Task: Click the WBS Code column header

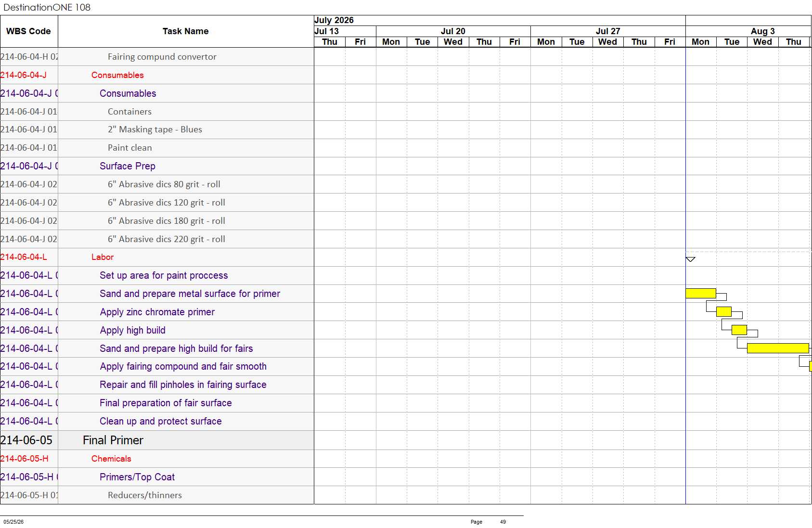Action: [x=29, y=31]
